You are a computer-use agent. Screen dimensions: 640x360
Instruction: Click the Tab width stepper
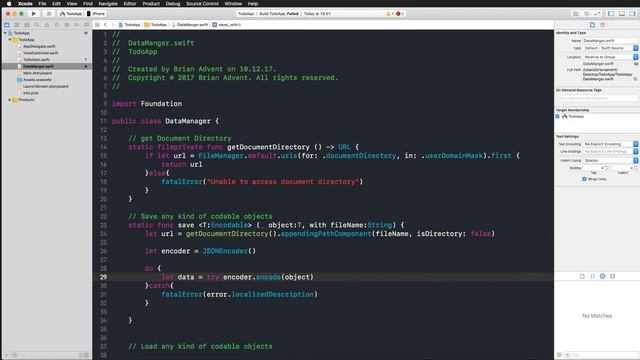pos(607,168)
